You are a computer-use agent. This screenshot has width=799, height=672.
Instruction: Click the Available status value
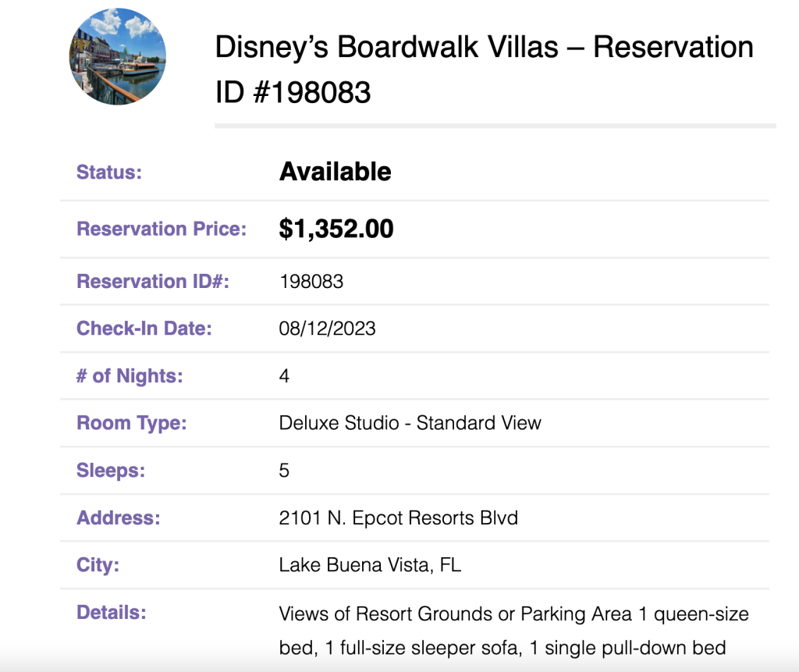[x=336, y=172]
